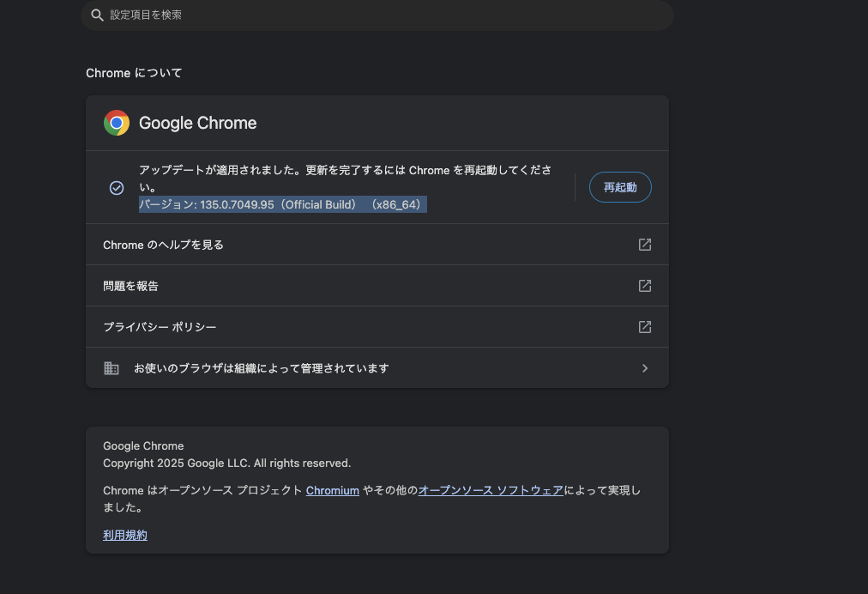The width and height of the screenshot is (868, 594).
Task: Expand the managed-by-organization chevron arrow
Action: click(x=645, y=368)
